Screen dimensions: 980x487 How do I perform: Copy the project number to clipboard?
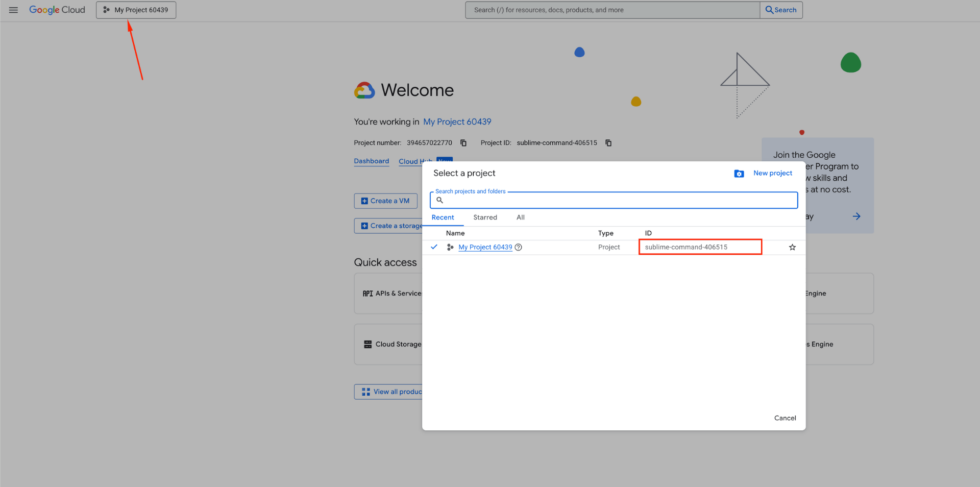click(x=463, y=143)
